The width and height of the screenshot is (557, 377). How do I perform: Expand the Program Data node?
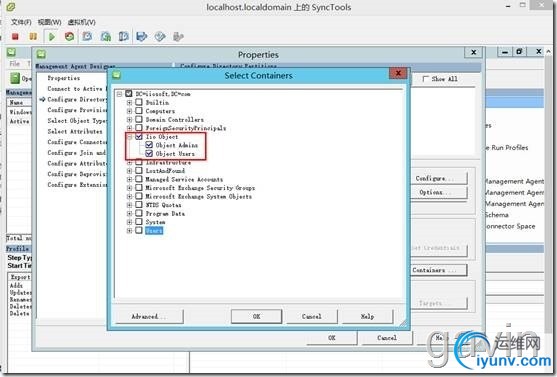point(130,213)
